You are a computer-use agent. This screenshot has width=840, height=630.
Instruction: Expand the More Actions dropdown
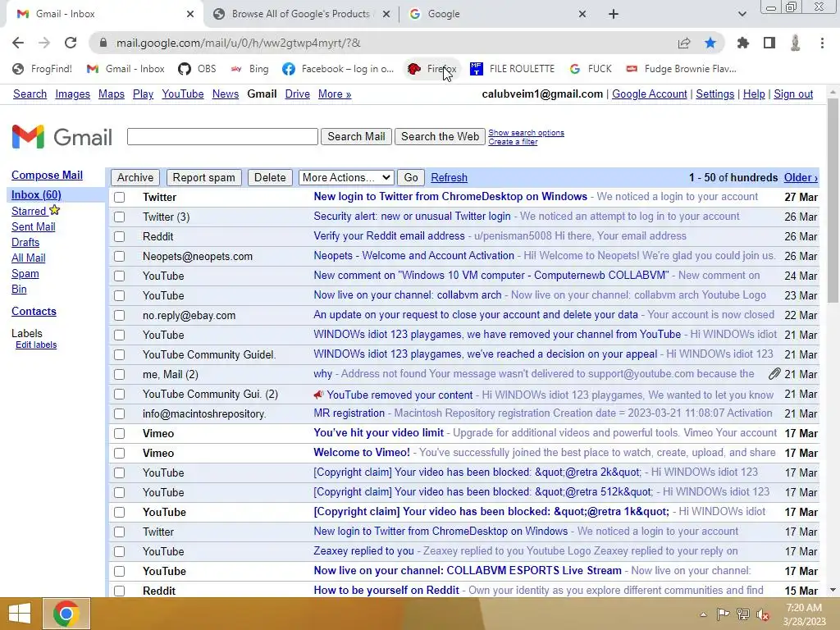pos(346,177)
